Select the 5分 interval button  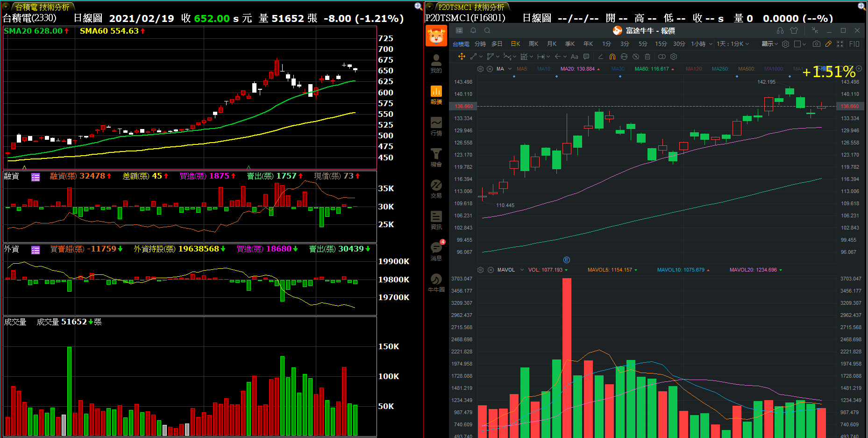[643, 44]
